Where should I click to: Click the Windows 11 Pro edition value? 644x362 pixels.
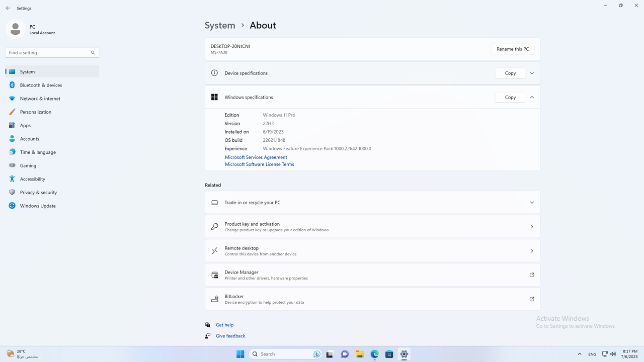(279, 115)
